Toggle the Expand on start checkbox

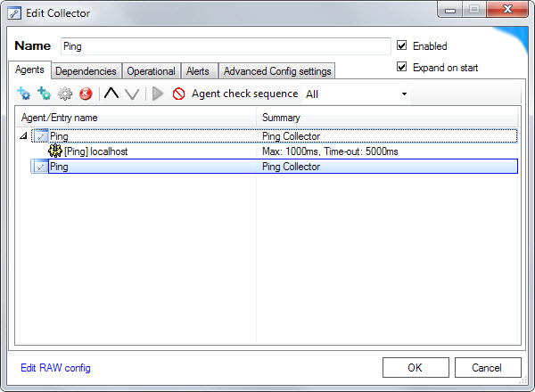[401, 67]
